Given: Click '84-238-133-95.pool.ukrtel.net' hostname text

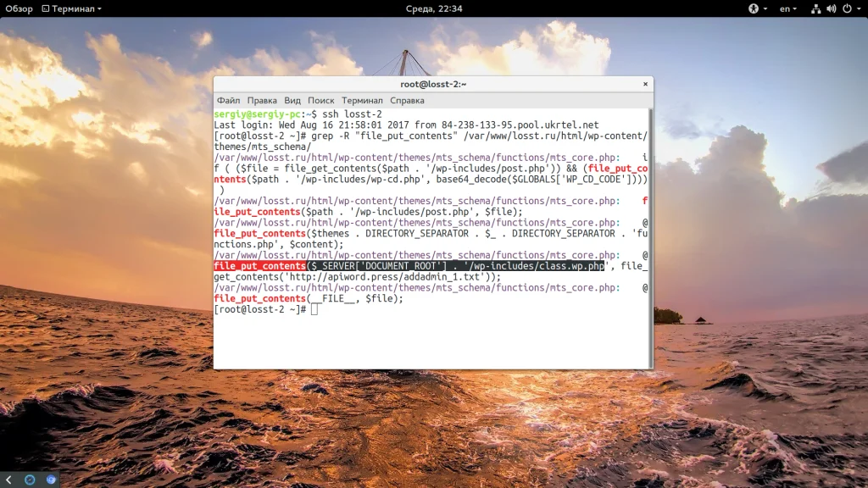Looking at the screenshot, I should coord(520,125).
